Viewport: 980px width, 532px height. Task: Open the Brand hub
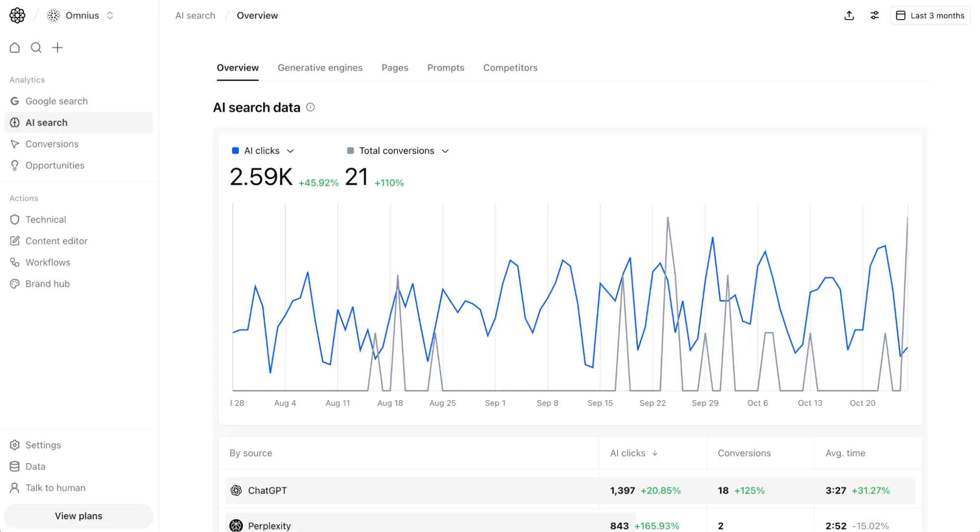48,283
